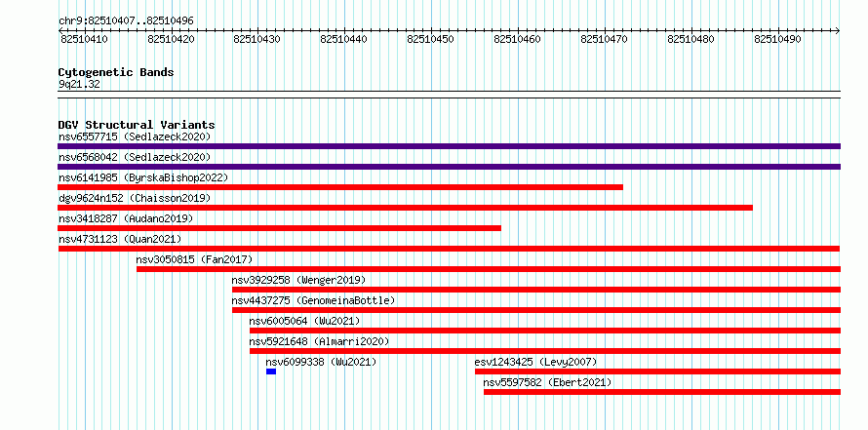Click ruler position 82510470
This screenshot has width=868, height=430.
pos(605,39)
